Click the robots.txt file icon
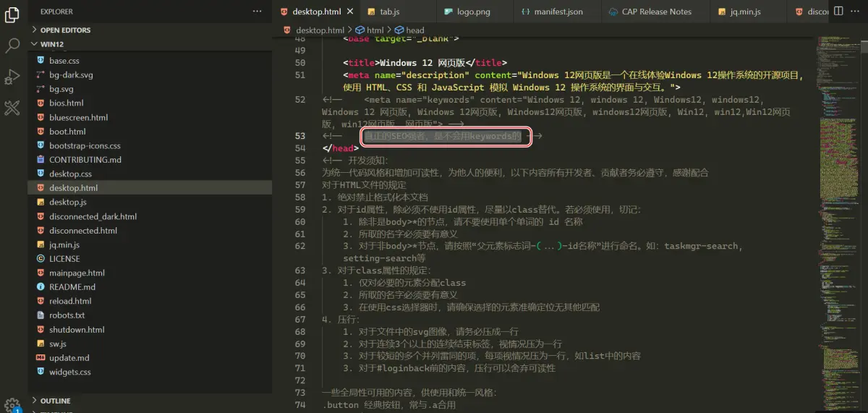This screenshot has width=868, height=413. pos(41,315)
